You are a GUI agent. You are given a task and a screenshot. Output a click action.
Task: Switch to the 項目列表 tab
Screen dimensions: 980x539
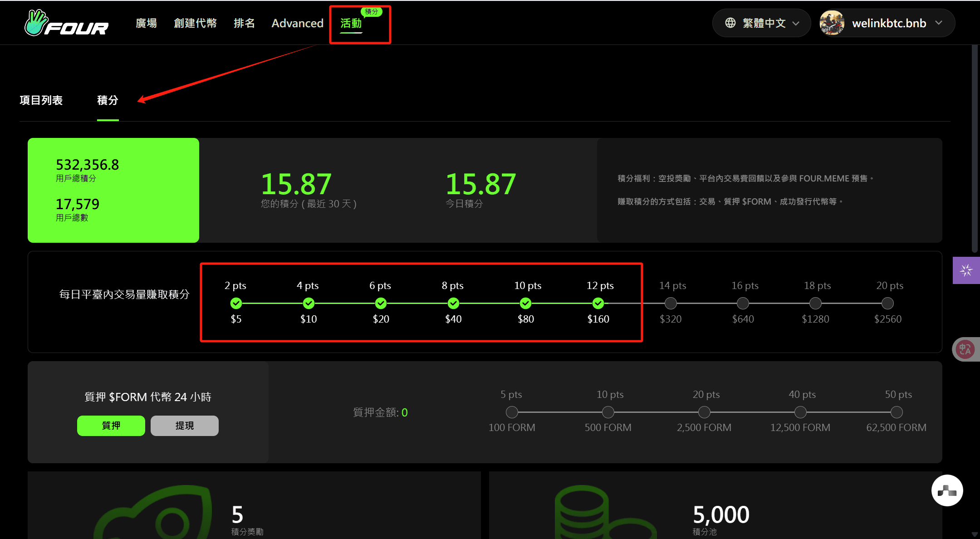coord(41,100)
